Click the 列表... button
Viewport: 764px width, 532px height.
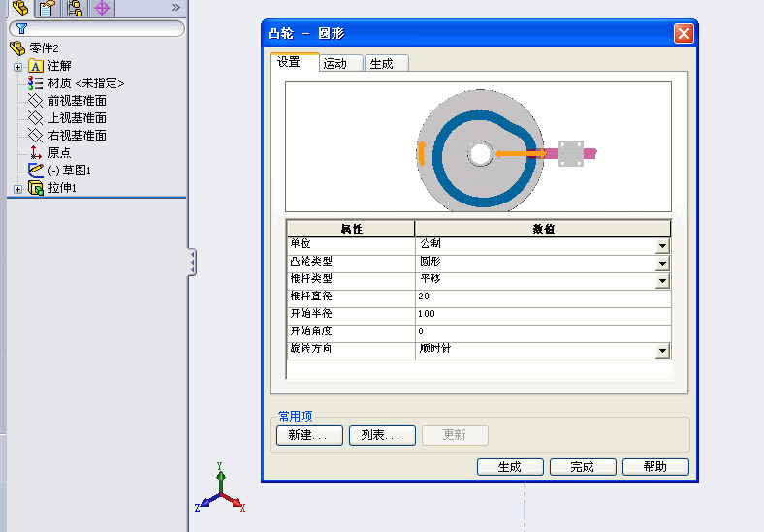click(x=382, y=435)
